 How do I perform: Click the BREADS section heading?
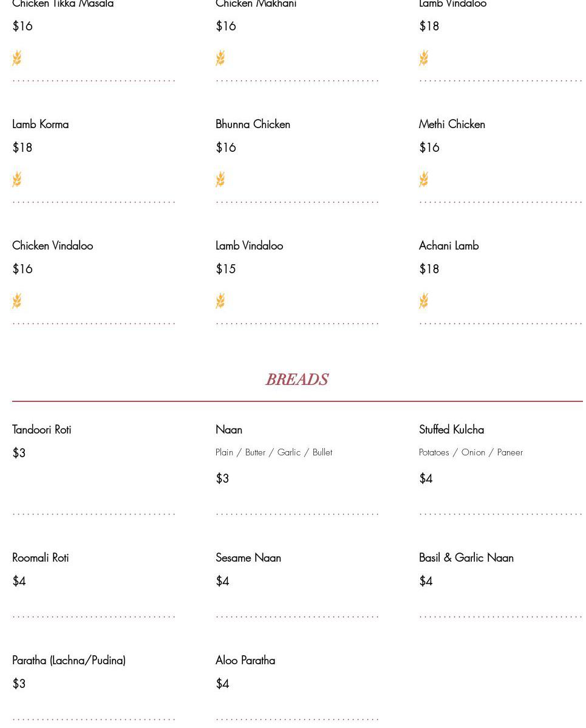297,380
